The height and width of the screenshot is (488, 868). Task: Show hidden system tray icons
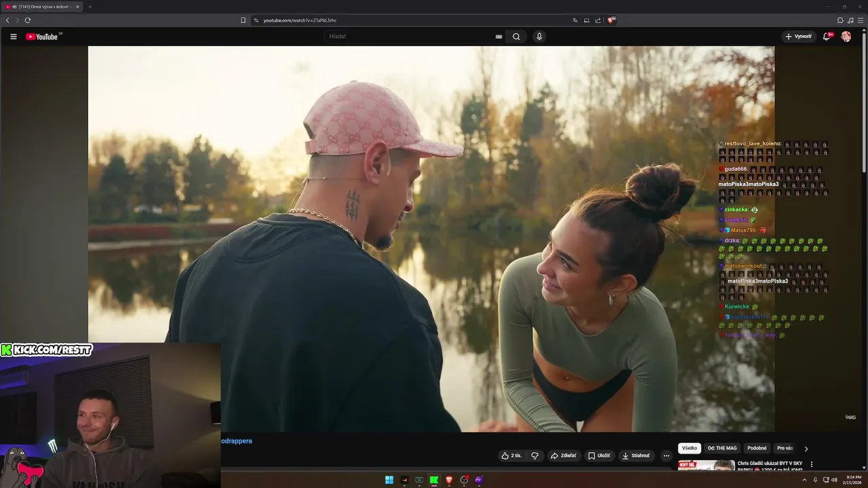pos(804,480)
